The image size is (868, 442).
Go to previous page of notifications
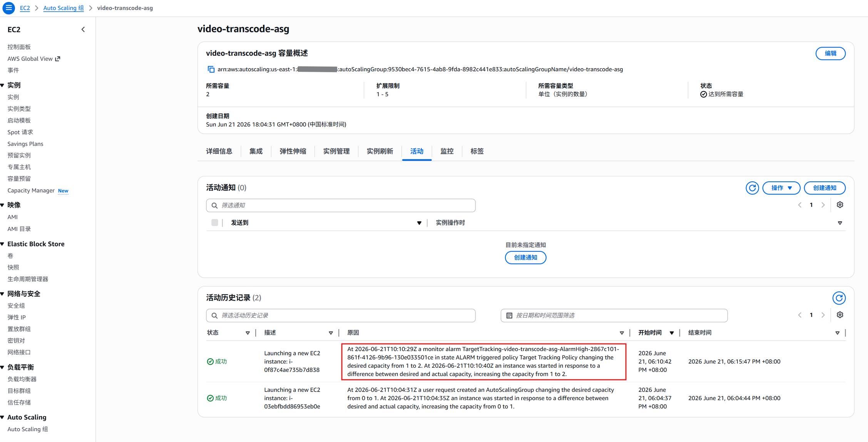[x=799, y=205]
